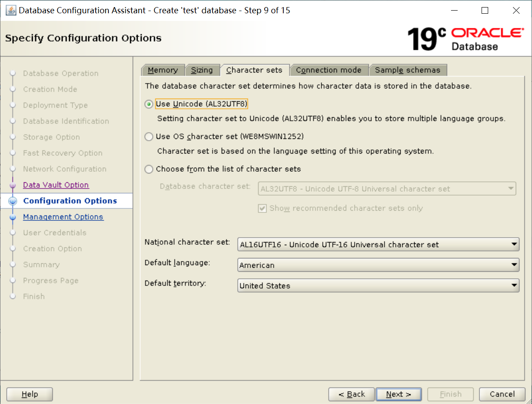Expand the Default territory dropdown
The image size is (532, 404).
click(378, 286)
